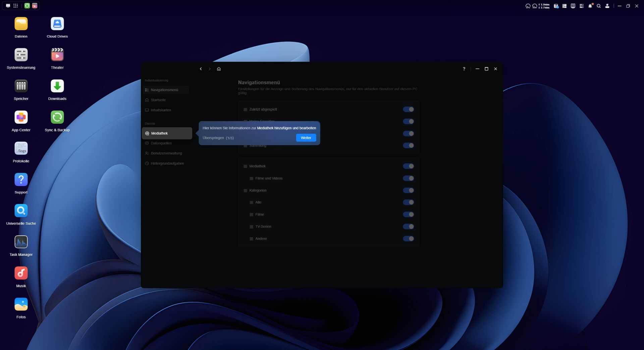Click the back navigation chevron
The image size is (644, 350).
pos(201,69)
